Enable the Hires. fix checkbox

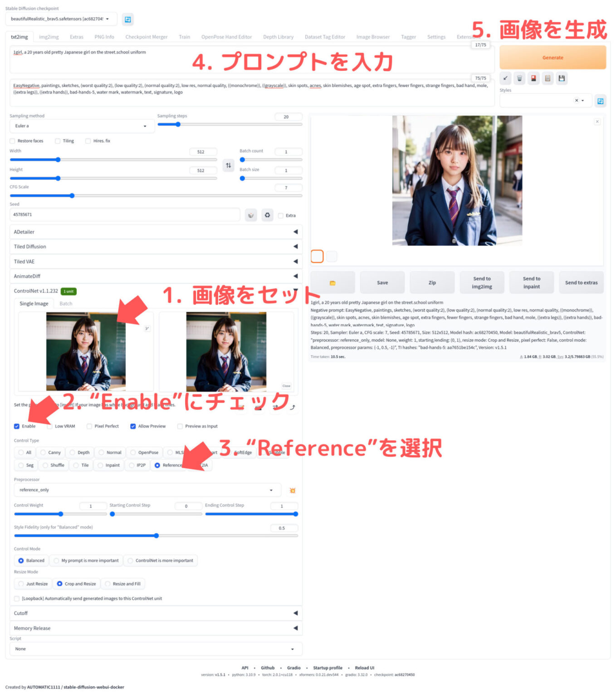(88, 141)
